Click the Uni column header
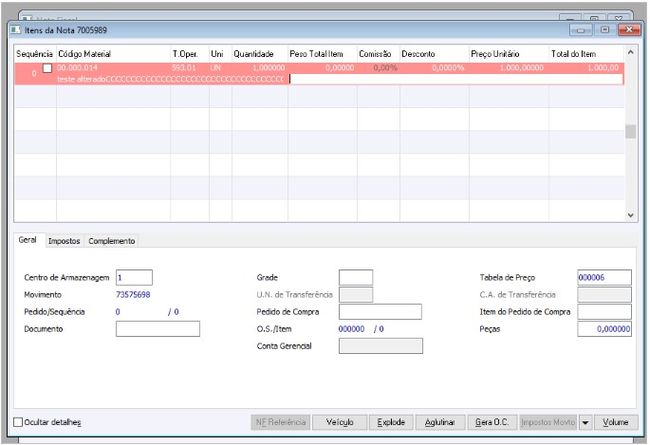The height and width of the screenshot is (445, 650). click(220, 54)
